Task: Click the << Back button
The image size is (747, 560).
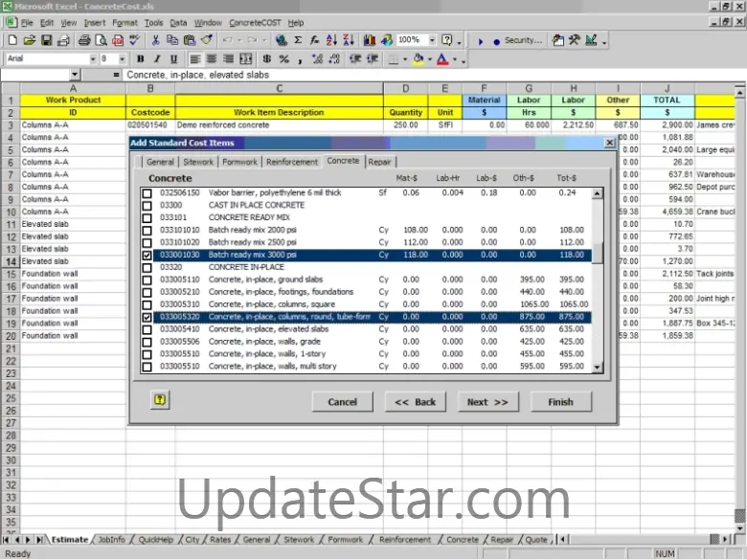Action: pyautogui.click(x=416, y=402)
